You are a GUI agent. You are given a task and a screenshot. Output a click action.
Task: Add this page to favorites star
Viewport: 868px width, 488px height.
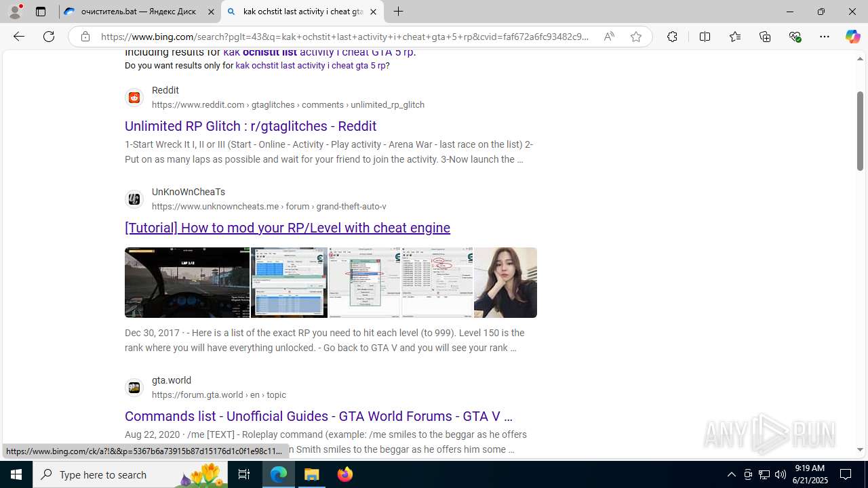(636, 37)
